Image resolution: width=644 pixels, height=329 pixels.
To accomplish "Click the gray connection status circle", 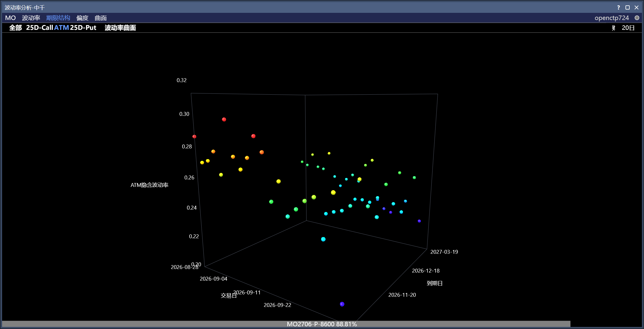I will point(637,18).
